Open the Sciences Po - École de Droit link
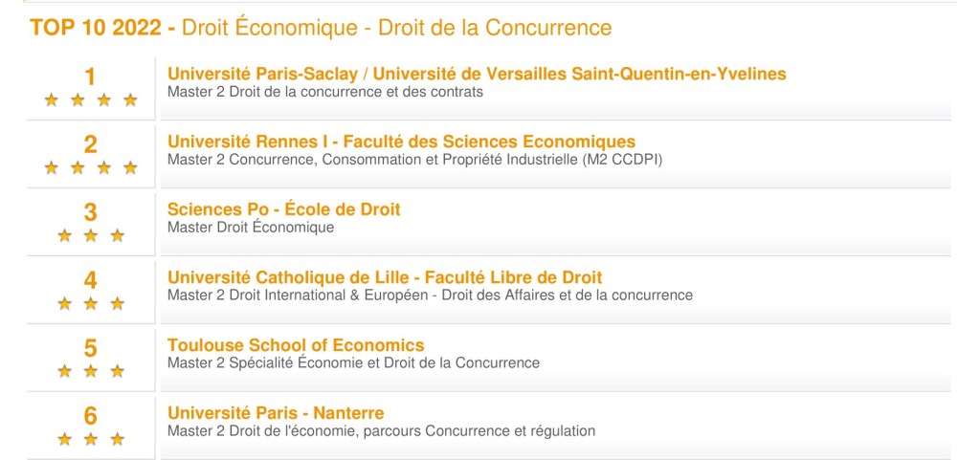 283,209
